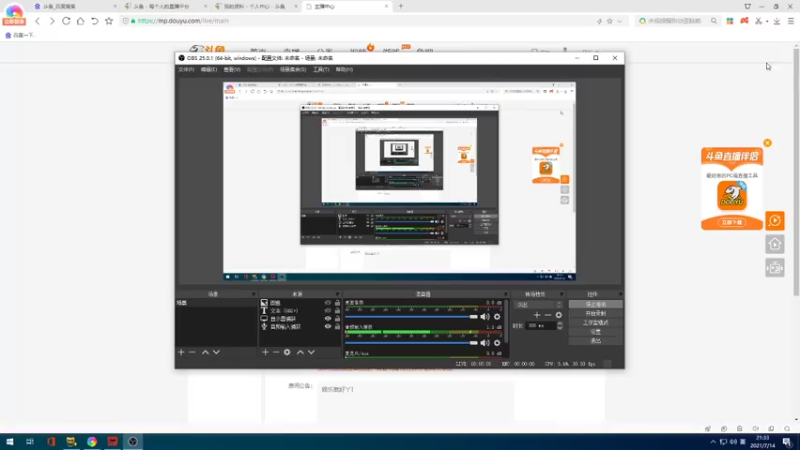Remove the selected scene with minus icon
Image resolution: width=800 pixels, height=450 pixels.
(x=192, y=352)
